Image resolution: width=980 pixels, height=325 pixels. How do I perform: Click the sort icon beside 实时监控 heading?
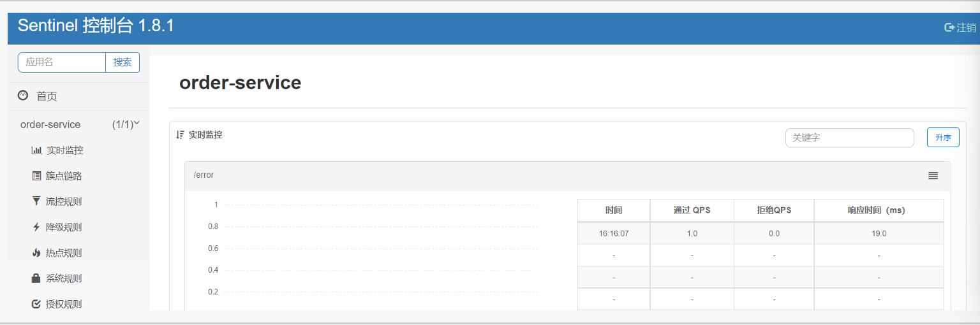tap(180, 135)
